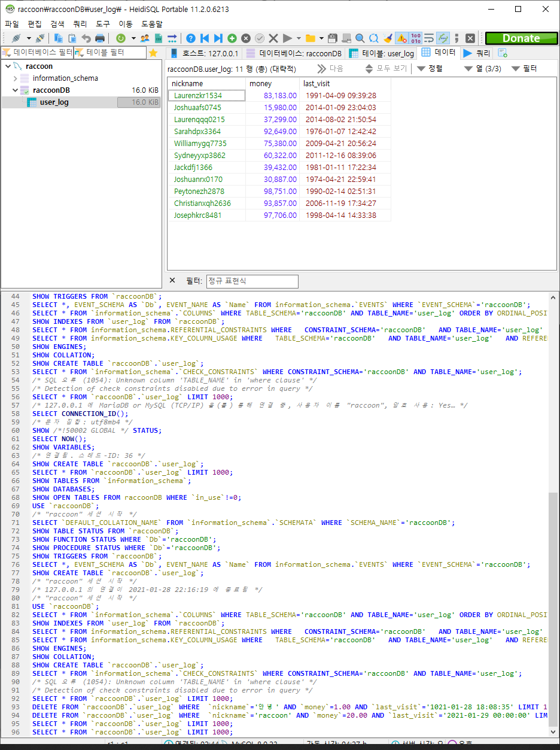
Task: Click the Cancel editing X icon
Action: [x=273, y=38]
